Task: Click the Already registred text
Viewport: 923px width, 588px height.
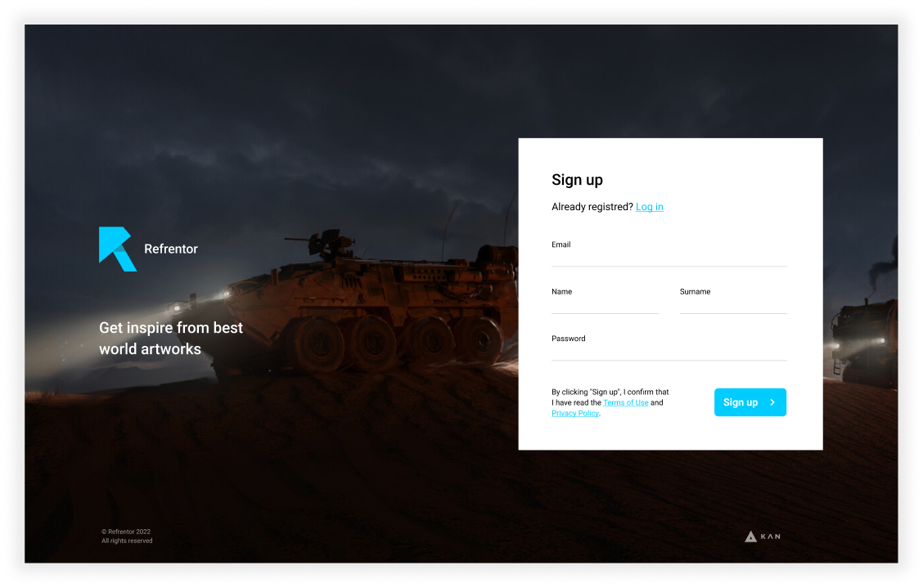Action: [592, 207]
